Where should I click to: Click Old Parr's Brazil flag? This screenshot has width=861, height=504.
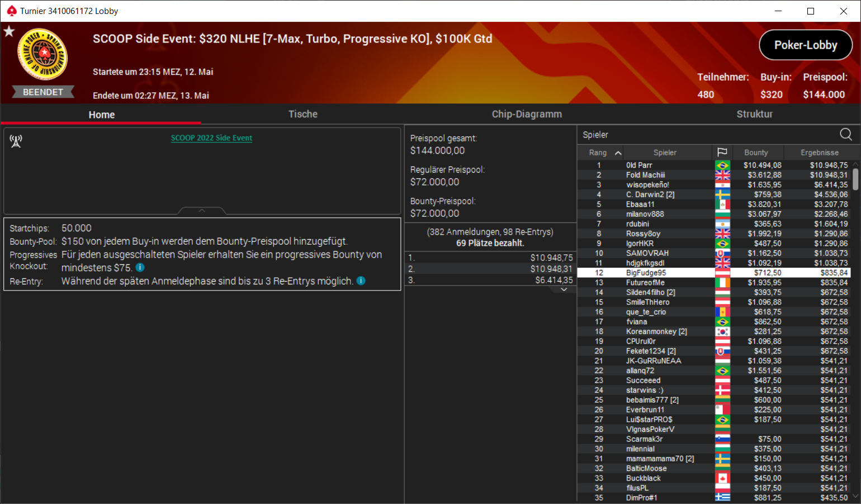pyautogui.click(x=722, y=165)
